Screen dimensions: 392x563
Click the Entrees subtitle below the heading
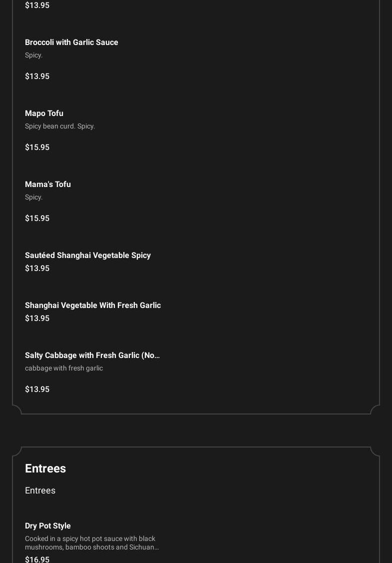pos(40,490)
